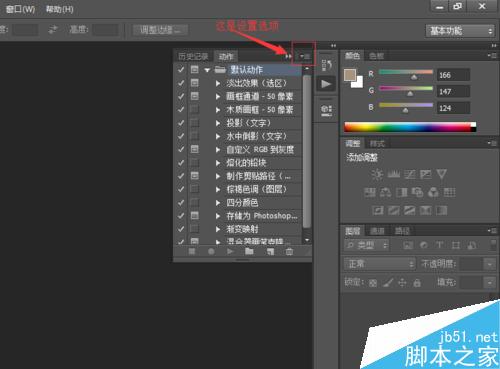Expand the 水中倒影（文字）action
The height and width of the screenshot is (369, 500).
218,136
